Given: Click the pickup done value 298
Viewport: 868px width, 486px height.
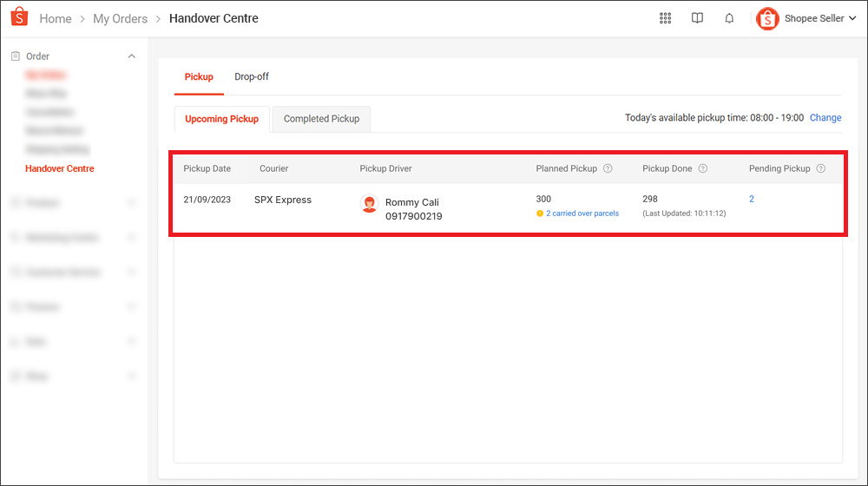Looking at the screenshot, I should point(650,199).
